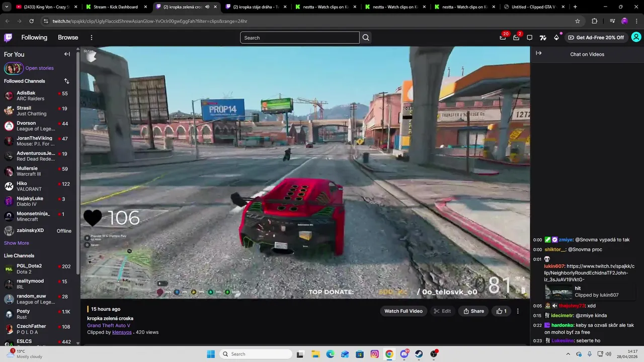This screenshot has width=644, height=362.
Task: Open clip more options three dots
Action: click(x=518, y=311)
